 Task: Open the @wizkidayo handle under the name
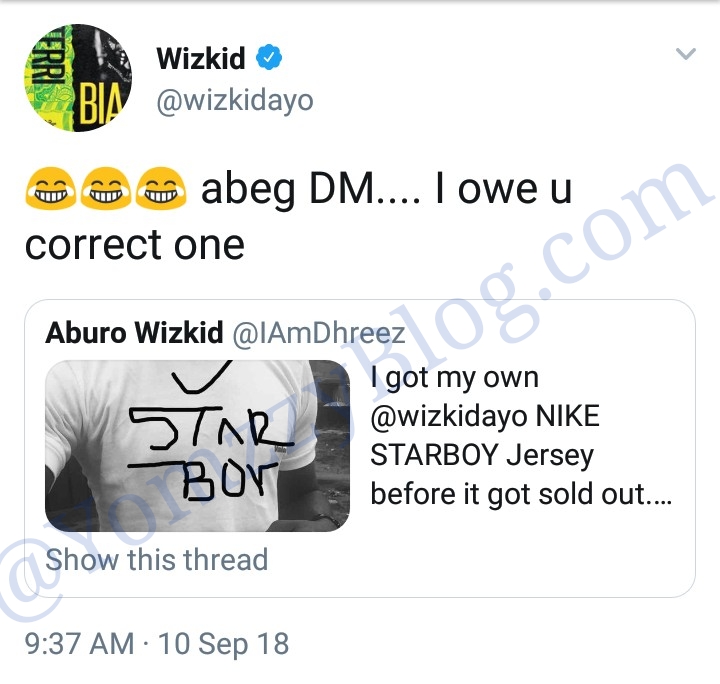click(x=235, y=101)
